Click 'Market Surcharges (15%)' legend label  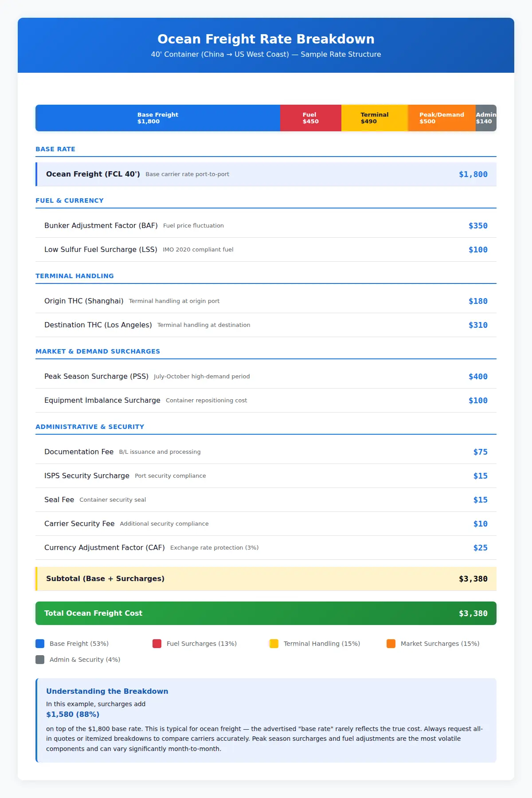click(x=440, y=644)
